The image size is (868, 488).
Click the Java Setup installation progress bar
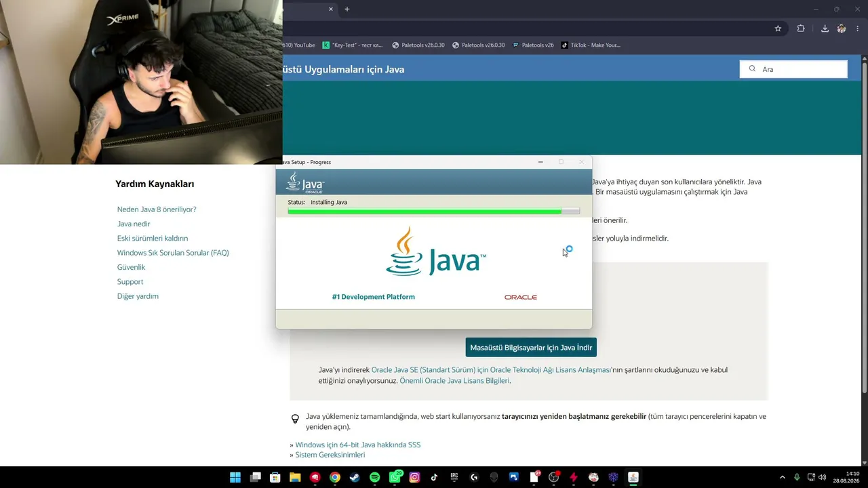click(x=434, y=211)
